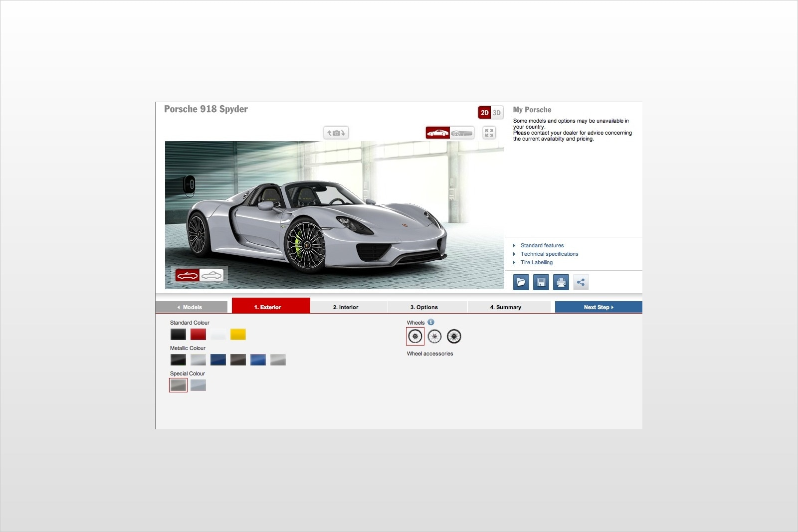Pick the white standard colour
This screenshot has width=798, height=532.
(x=218, y=335)
